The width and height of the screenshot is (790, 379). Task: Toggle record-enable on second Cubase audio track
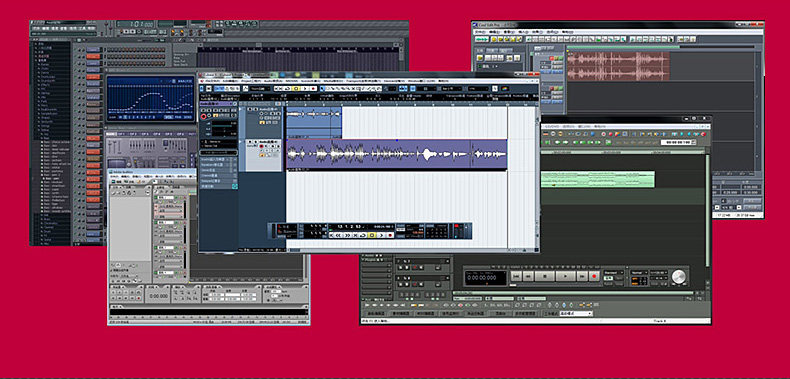point(261,146)
